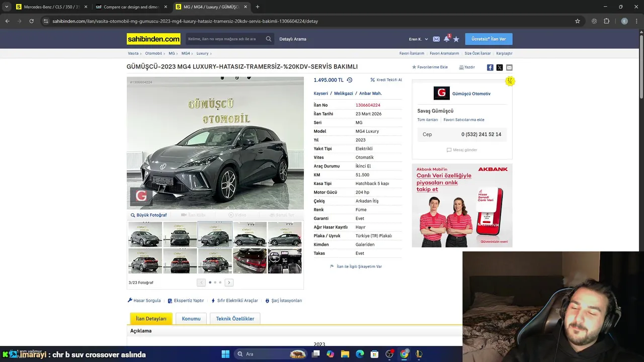Open Şarj İstasyonları link

pos(284,301)
